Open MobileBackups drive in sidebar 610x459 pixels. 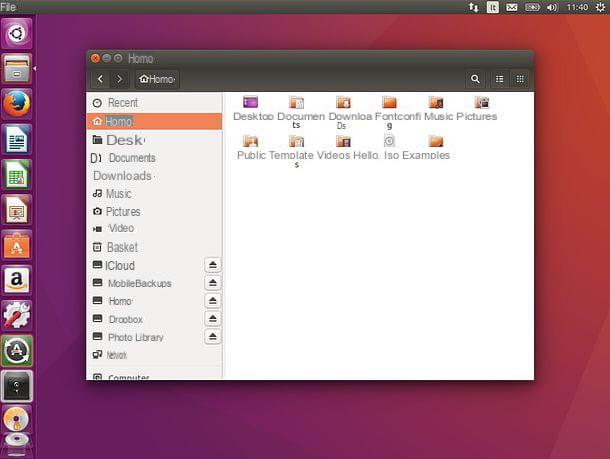tap(145, 283)
